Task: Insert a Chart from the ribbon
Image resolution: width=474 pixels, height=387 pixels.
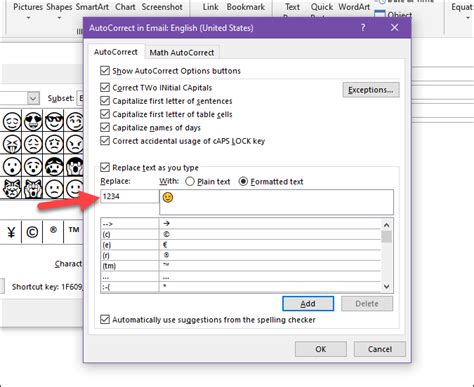Action: [125, 7]
